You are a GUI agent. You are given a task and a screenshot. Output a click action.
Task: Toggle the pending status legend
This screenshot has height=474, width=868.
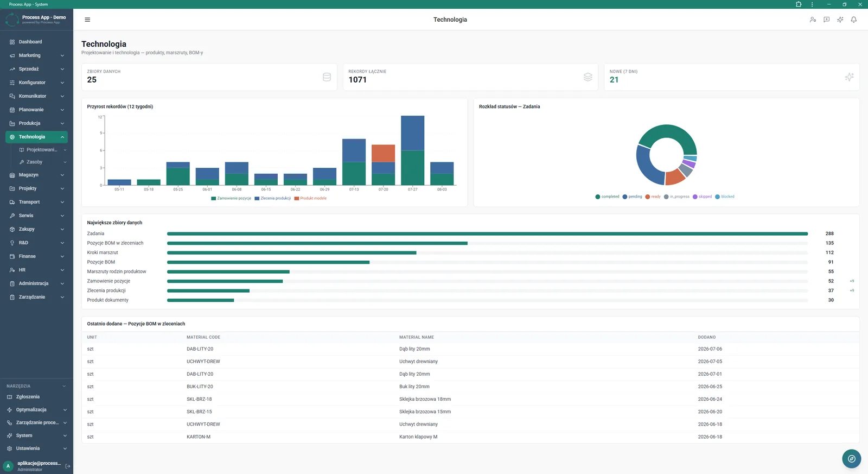[x=632, y=197]
